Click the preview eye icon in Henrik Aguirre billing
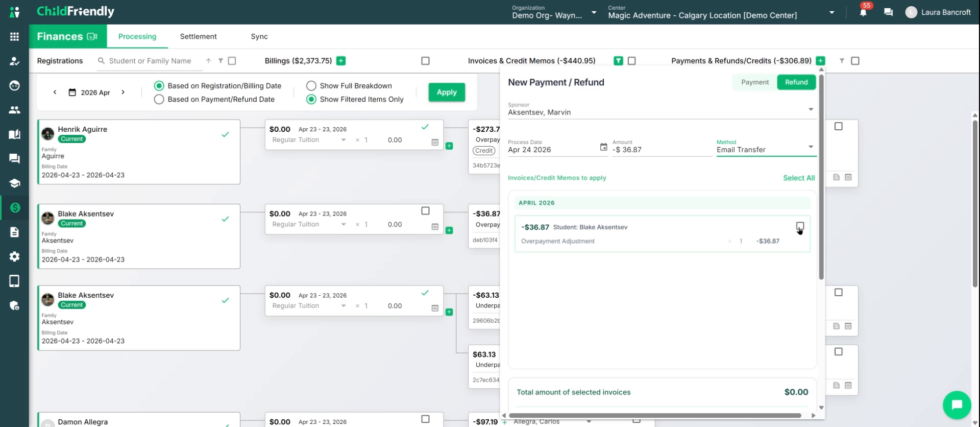This screenshot has height=427, width=980. pyautogui.click(x=435, y=143)
